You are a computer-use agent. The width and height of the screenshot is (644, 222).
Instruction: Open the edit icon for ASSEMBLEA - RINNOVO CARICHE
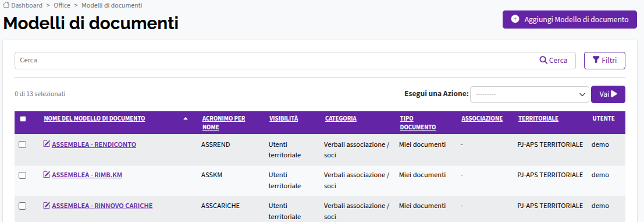[47, 205]
